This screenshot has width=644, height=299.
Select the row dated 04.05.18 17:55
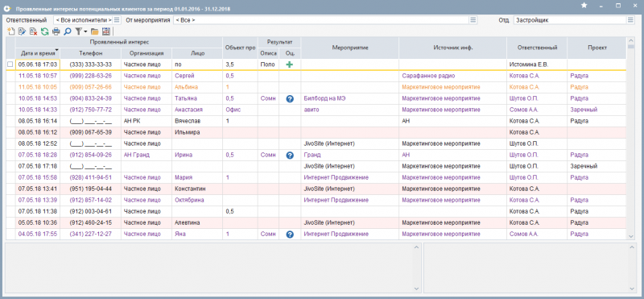pos(316,234)
